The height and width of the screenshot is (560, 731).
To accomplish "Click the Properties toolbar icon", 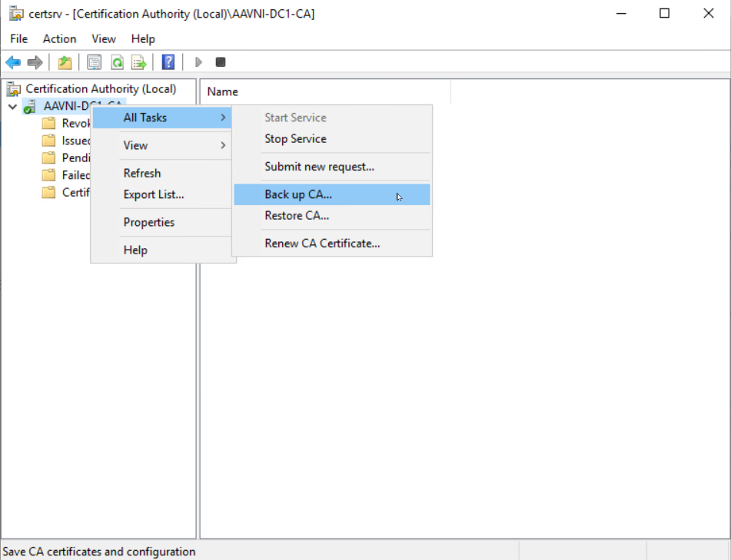I will click(x=93, y=62).
